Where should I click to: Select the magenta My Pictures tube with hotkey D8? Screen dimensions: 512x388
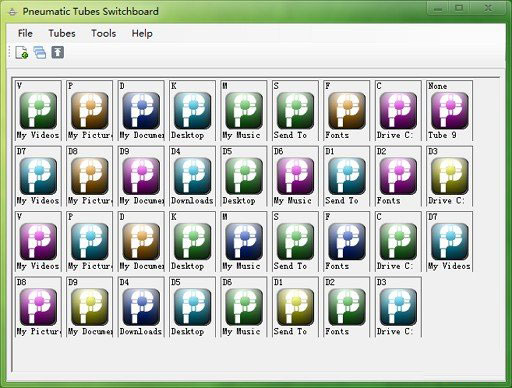point(38,307)
